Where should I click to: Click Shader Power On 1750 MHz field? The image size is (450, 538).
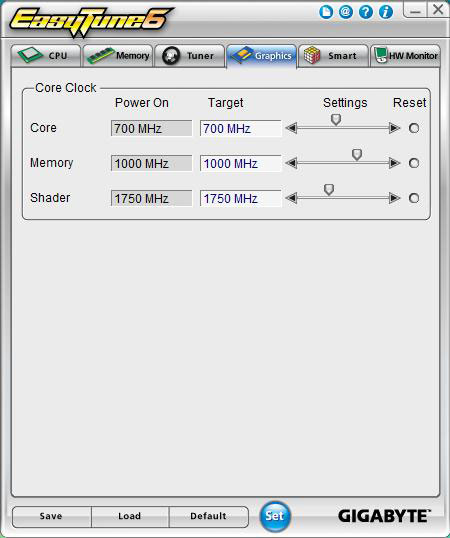[151, 198]
